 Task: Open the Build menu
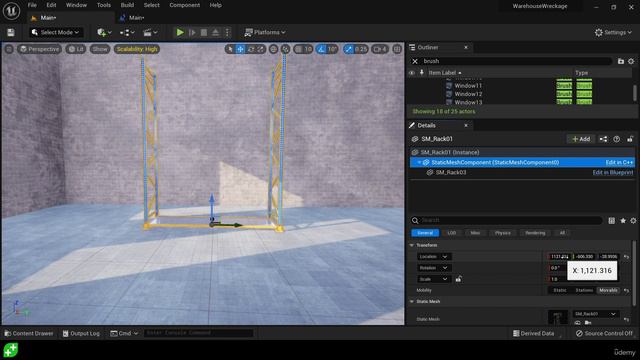(127, 5)
